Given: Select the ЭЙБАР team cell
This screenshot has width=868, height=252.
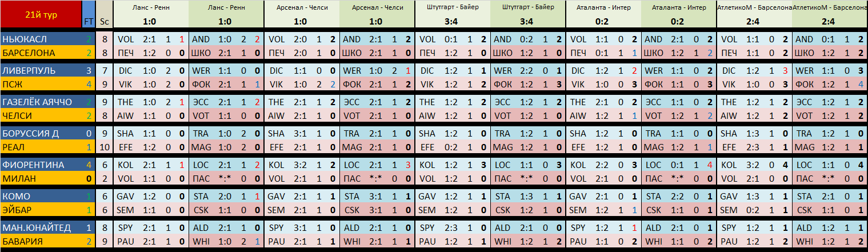Looking at the screenshot, I should [x=41, y=210].
